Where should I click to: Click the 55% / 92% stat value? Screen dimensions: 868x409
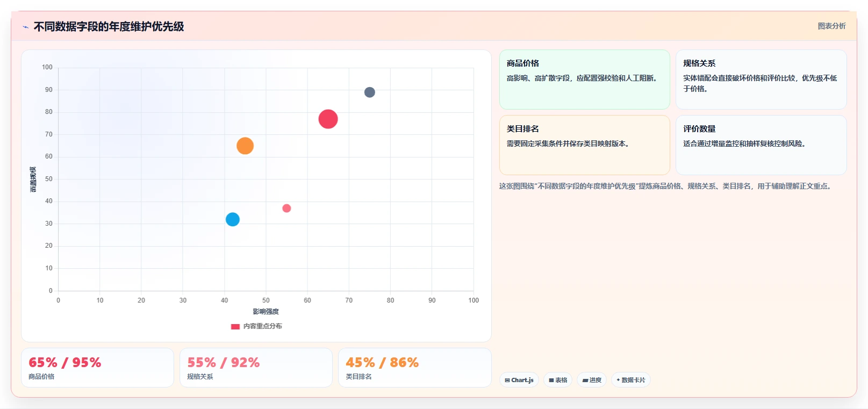(x=223, y=362)
